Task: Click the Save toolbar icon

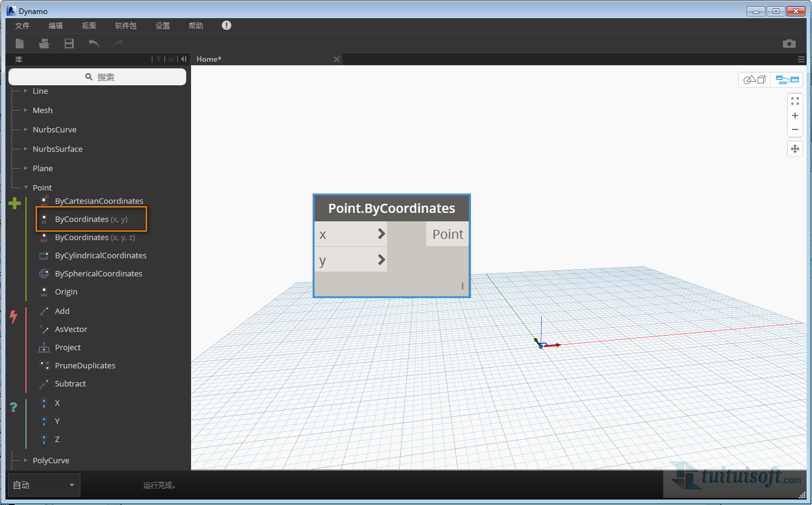Action: click(x=69, y=44)
